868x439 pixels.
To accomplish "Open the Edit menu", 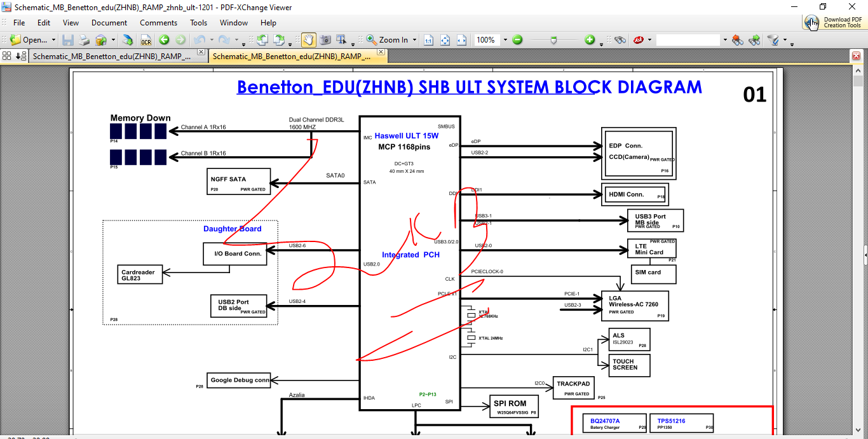I will 44,23.
